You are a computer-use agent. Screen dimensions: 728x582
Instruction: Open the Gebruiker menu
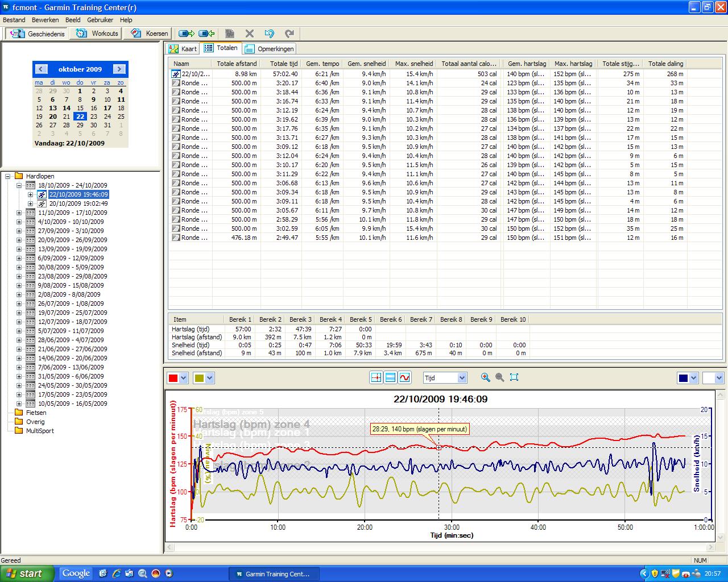point(100,20)
